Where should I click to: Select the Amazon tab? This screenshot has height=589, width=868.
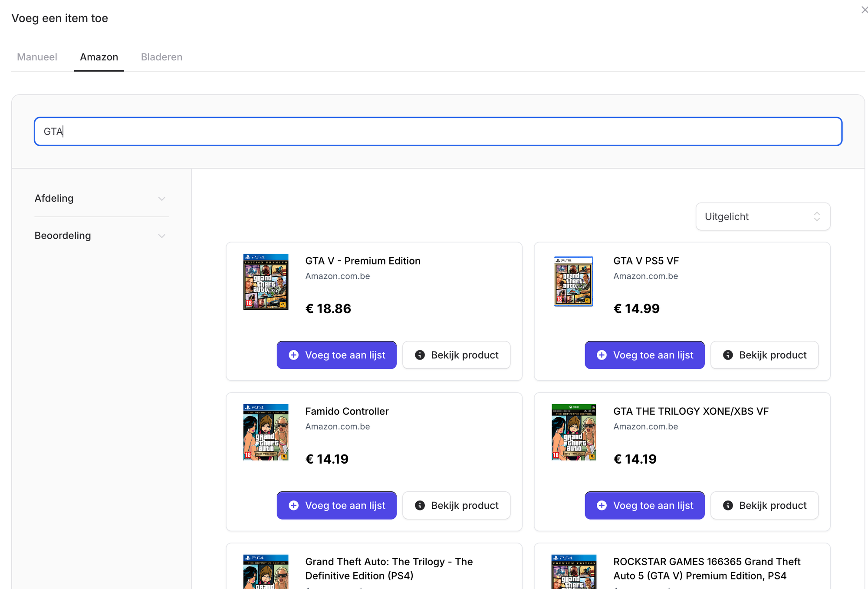click(99, 57)
